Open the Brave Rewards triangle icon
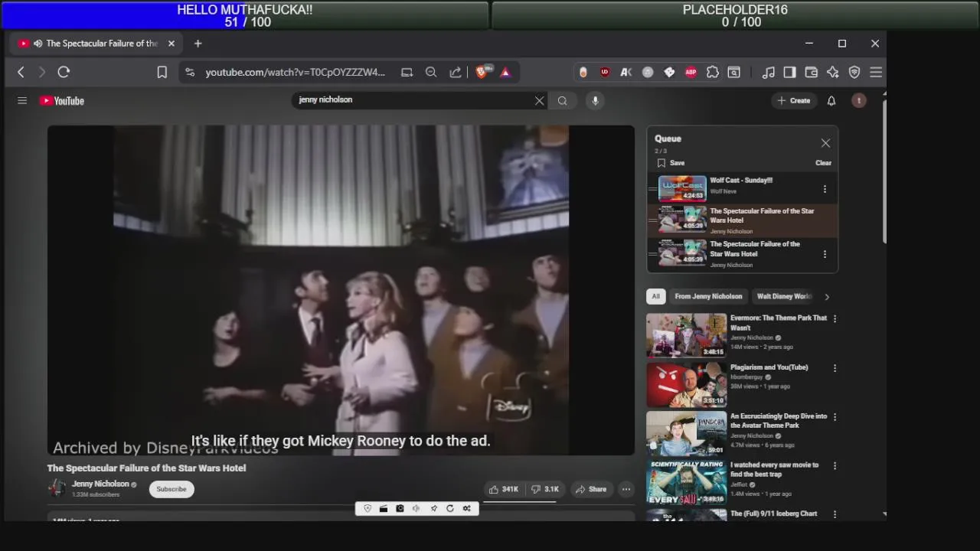The height and width of the screenshot is (551, 980). (x=505, y=72)
